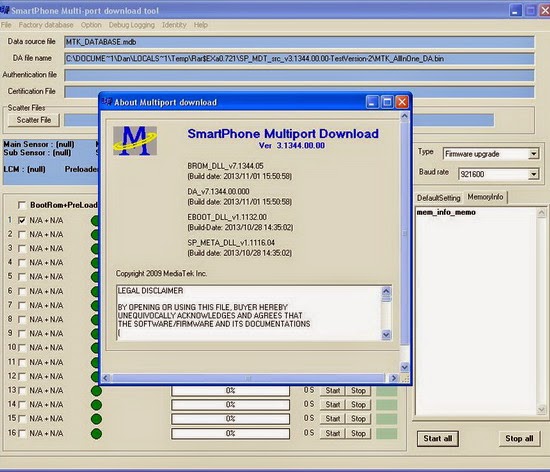Check the port 7 N/A + N/A checkbox
The height and width of the screenshot is (472, 550).
[x=22, y=305]
